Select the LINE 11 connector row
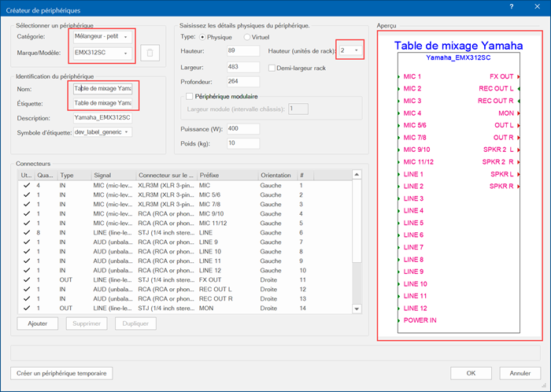 [185, 261]
